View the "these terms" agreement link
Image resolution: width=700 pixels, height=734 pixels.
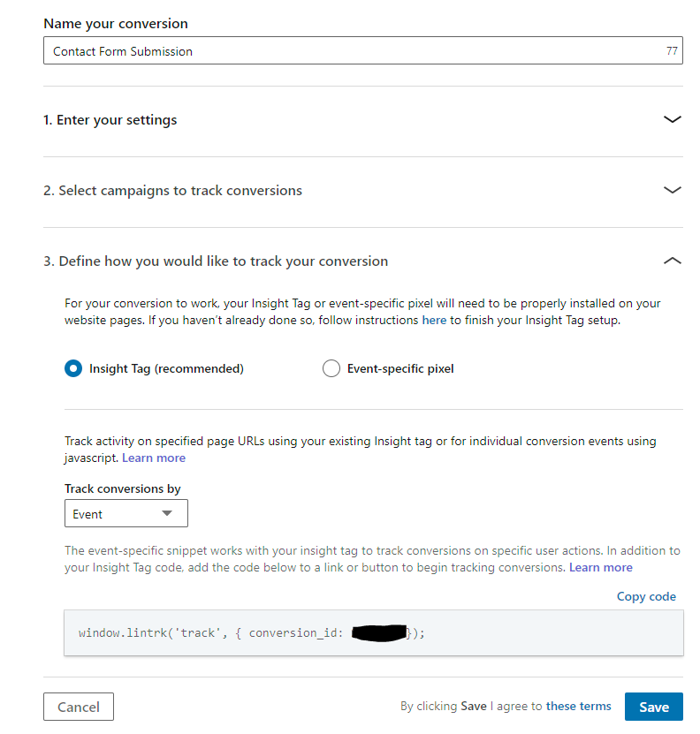click(578, 706)
